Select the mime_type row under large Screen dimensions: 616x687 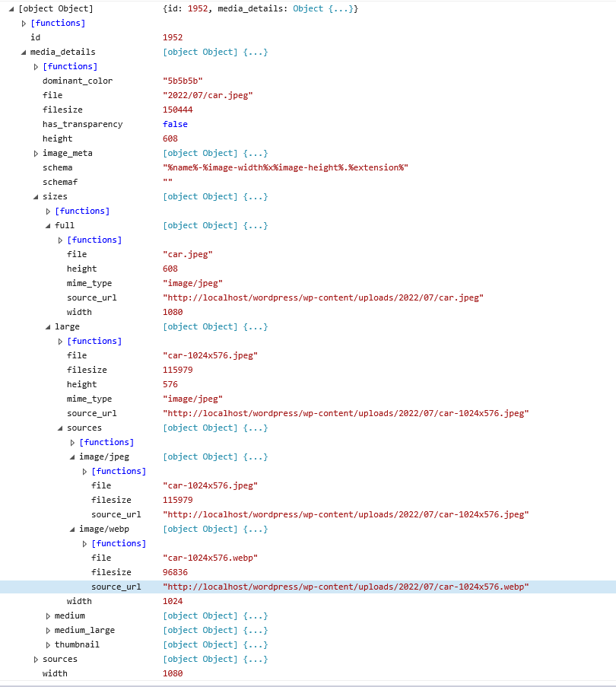[x=308, y=399]
